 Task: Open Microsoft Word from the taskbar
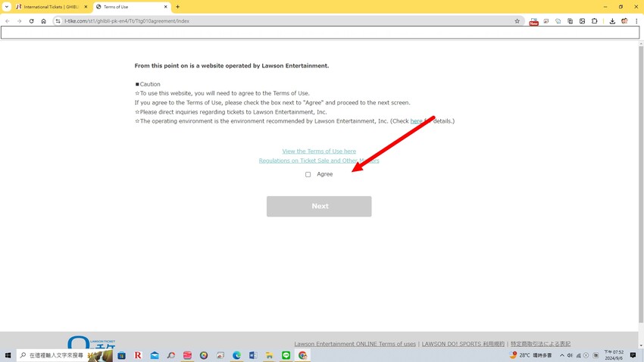point(253,355)
